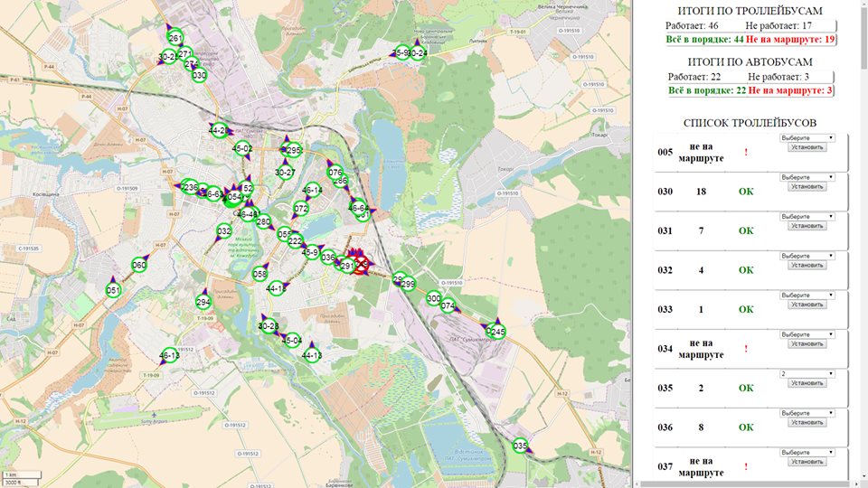Click trolleybus marker 032 on the map
The height and width of the screenshot is (488, 868).
tap(223, 230)
